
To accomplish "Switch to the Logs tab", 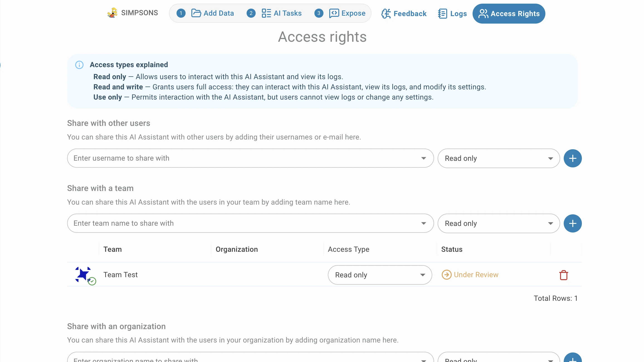I will tap(452, 14).
